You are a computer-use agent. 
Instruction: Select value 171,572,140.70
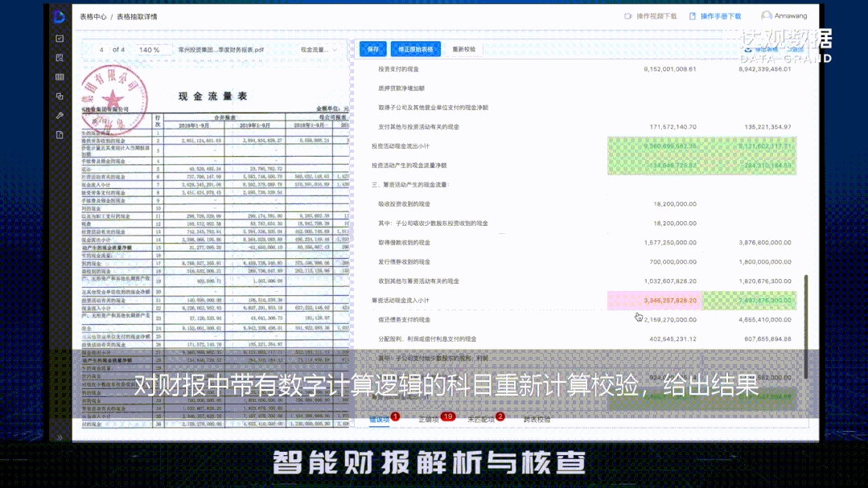point(673,127)
